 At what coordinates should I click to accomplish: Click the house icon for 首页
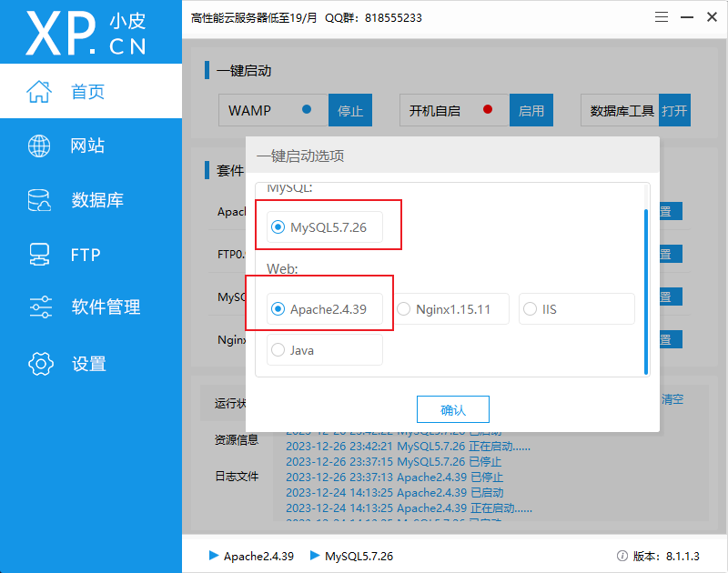click(x=39, y=91)
